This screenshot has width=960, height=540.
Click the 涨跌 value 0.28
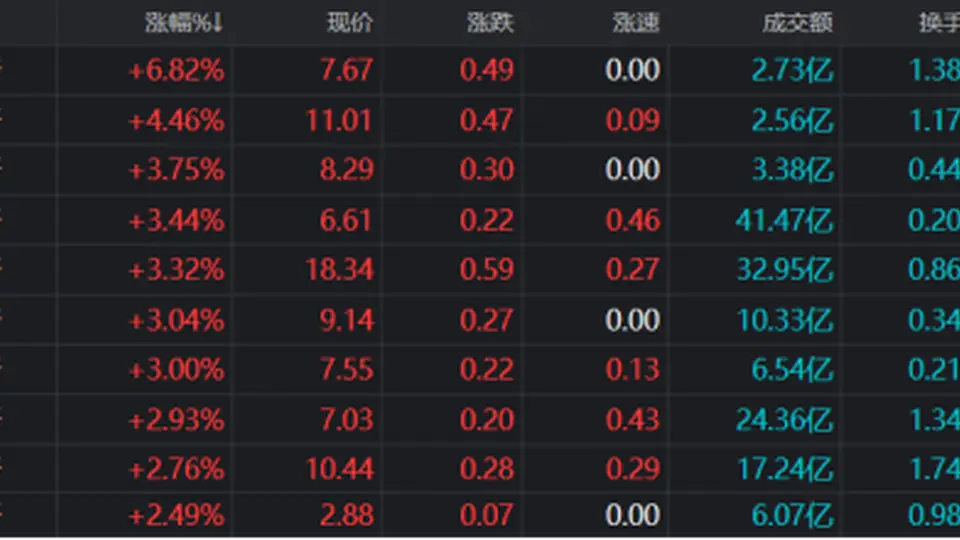pyautogui.click(x=487, y=469)
